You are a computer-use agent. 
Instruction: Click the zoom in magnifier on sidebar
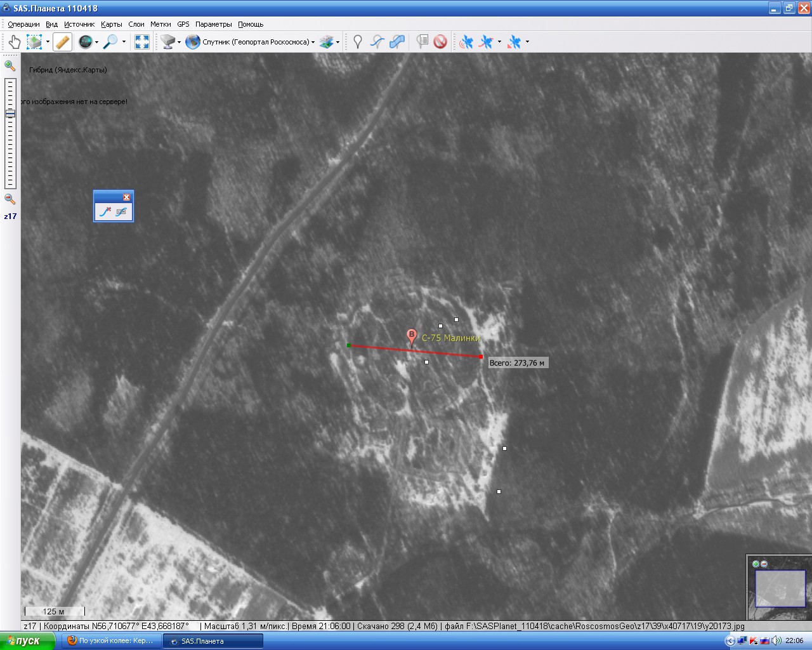[x=10, y=65]
